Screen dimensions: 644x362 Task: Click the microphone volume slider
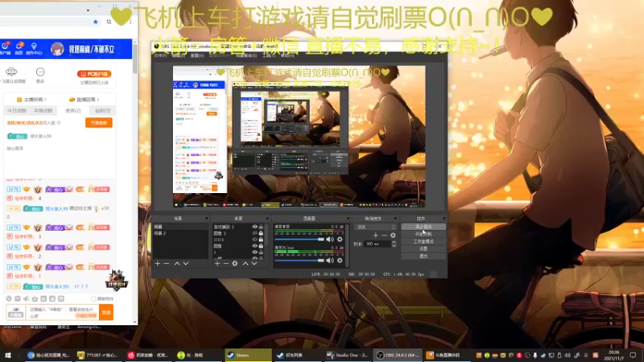299,260
